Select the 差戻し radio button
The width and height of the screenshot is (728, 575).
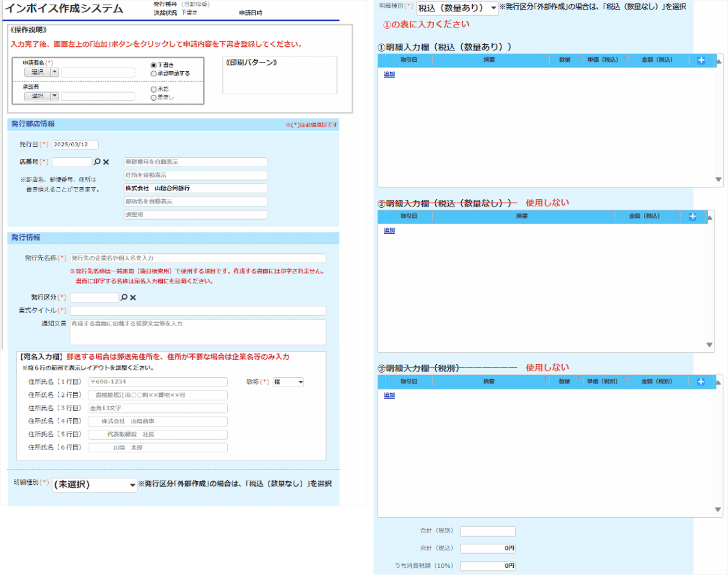pyautogui.click(x=153, y=97)
